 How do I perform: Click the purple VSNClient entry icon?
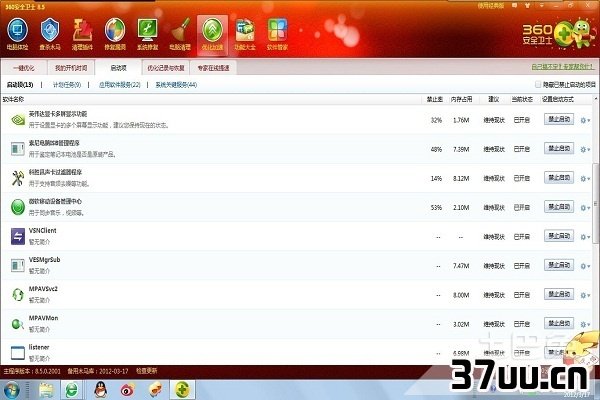(18, 236)
